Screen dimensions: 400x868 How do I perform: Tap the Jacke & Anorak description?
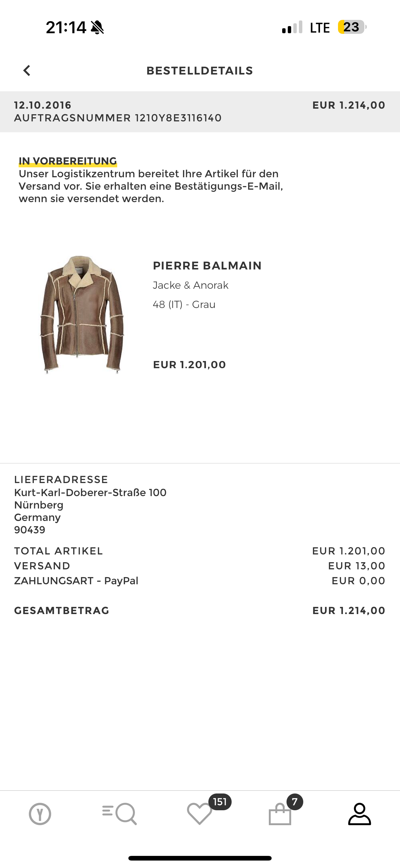click(191, 285)
